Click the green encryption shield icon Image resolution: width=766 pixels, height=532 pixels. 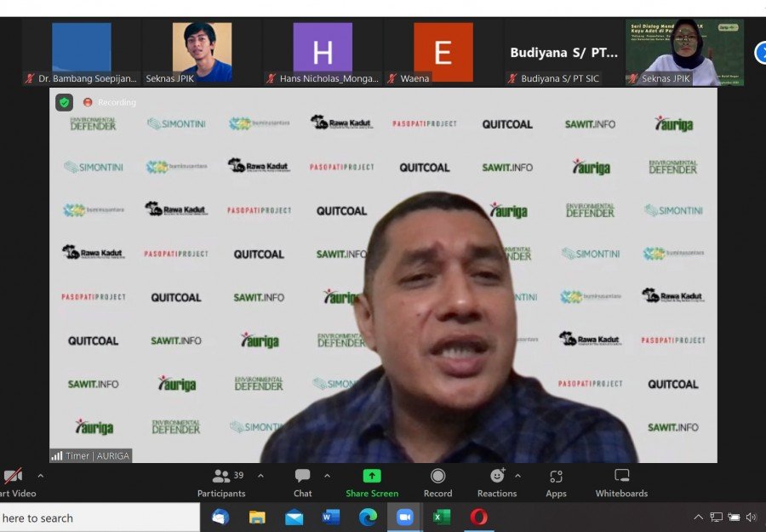click(64, 103)
